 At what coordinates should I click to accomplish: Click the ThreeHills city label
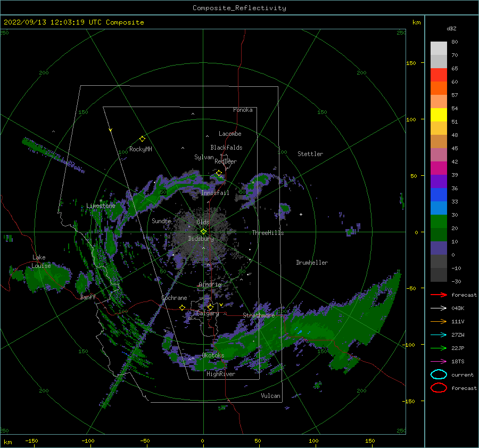tap(268, 233)
